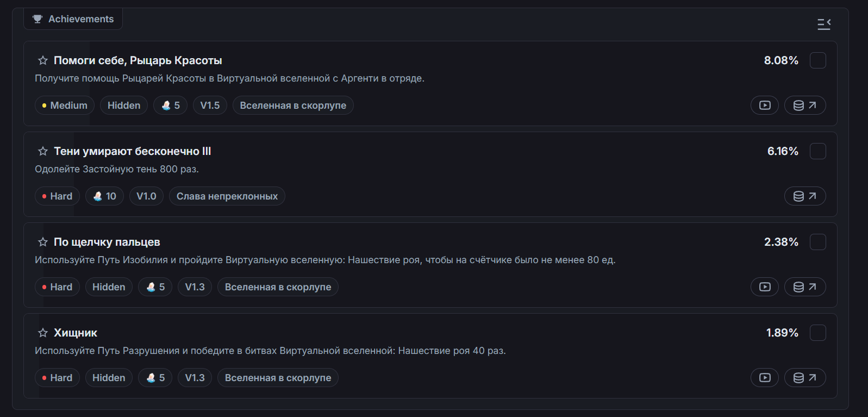This screenshot has height=417, width=868.
Task: Mark the 'Хищник' achievement as done
Action: pos(817,333)
